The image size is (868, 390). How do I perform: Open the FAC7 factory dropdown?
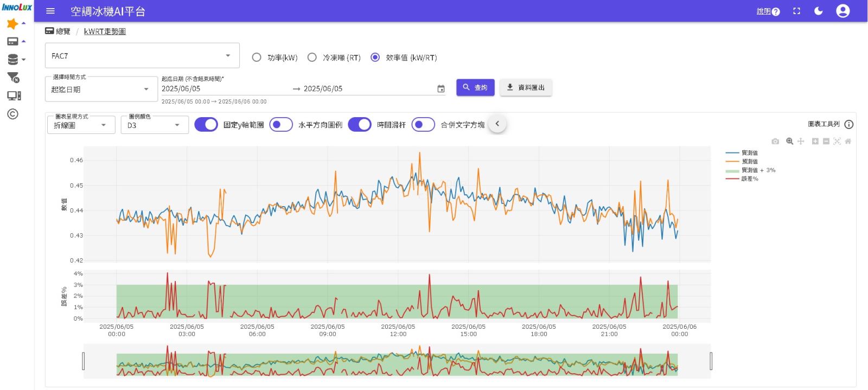click(x=142, y=56)
